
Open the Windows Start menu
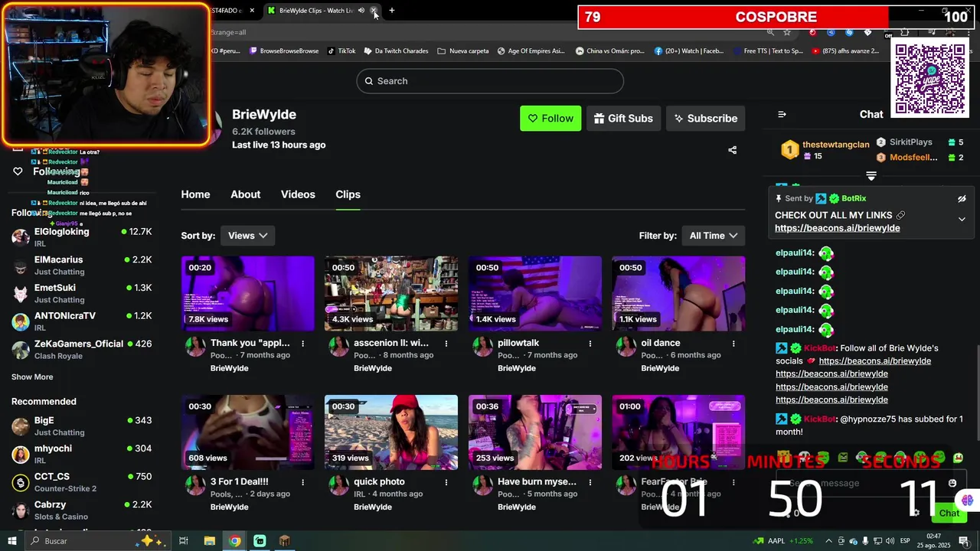point(12,541)
